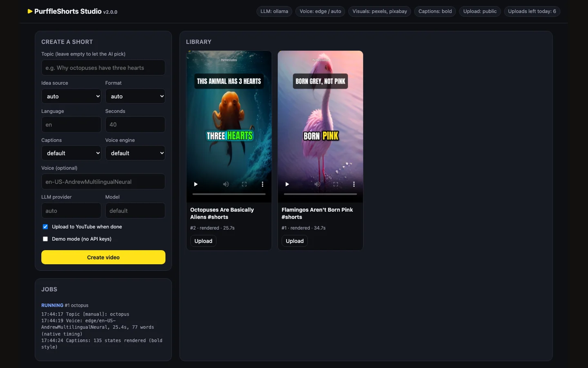
Task: Click the Octopuses Are Basically Aliens title
Action: (222, 213)
